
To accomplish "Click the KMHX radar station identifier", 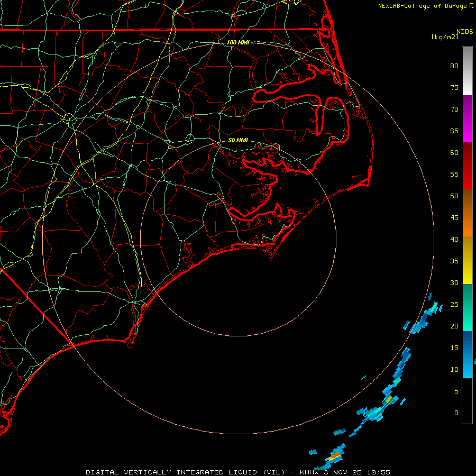I will [x=310, y=472].
